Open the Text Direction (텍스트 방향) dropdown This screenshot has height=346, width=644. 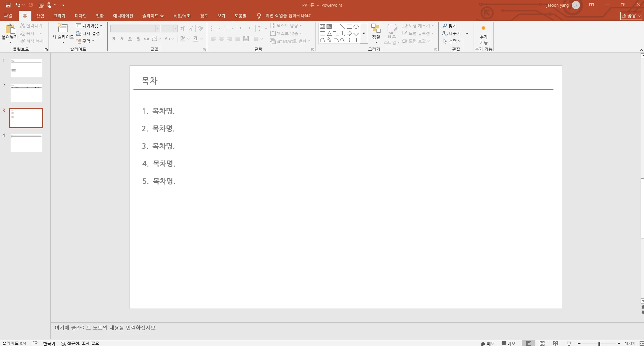pos(286,26)
